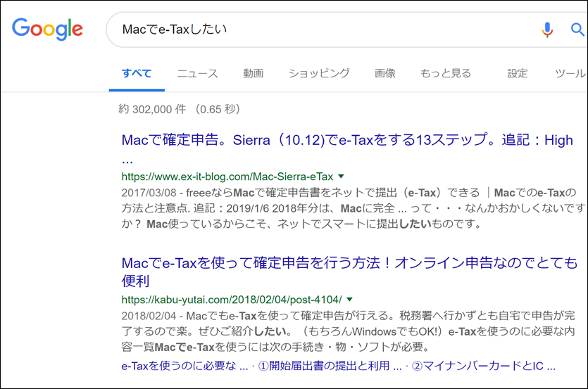Click the magnifier search button

point(577,30)
